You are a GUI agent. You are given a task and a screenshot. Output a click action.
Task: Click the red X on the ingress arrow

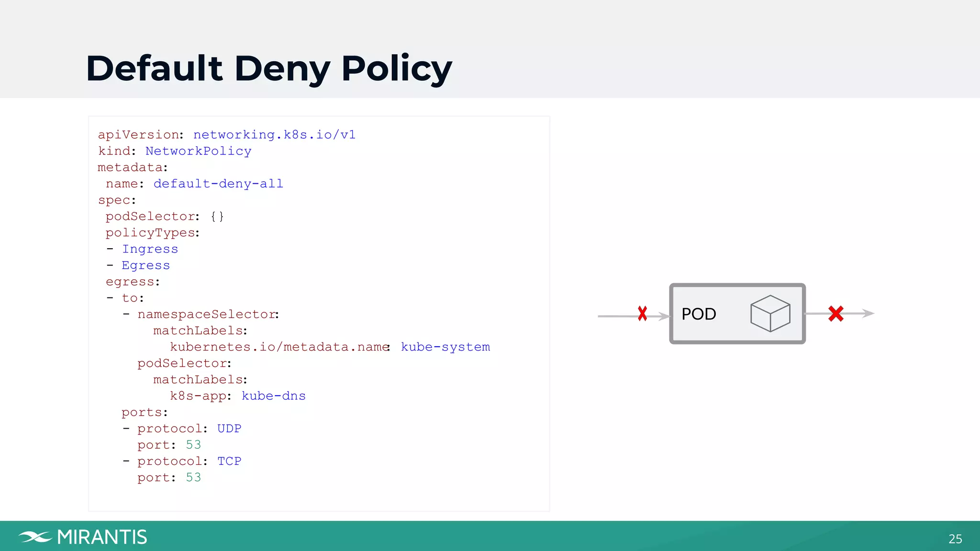click(x=642, y=314)
